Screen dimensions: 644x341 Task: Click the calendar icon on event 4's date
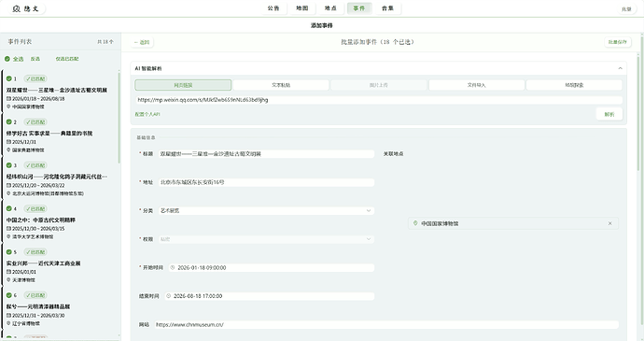coord(8,229)
